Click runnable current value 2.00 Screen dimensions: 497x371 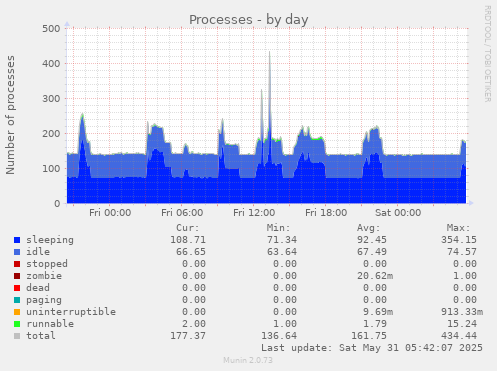194,324
